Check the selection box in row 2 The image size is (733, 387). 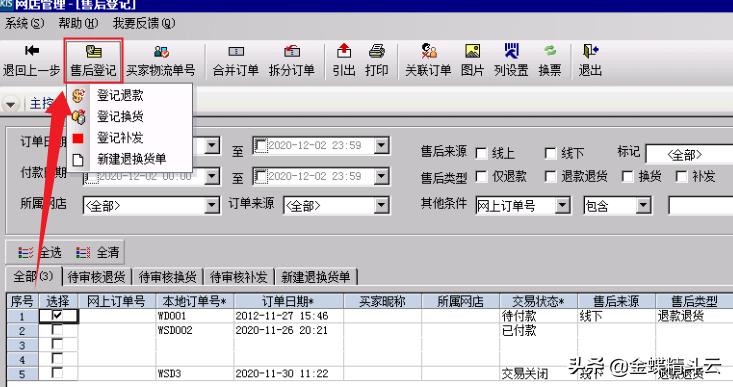(57, 330)
